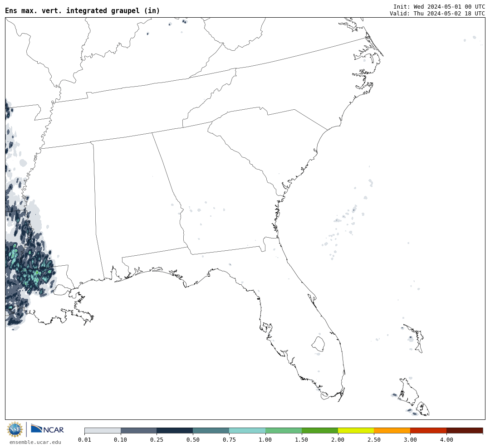Image resolution: width=490 pixels, height=448 pixels.
Task: Select the 0.25–0.50 dark navy legend swatch
Action: tap(175, 430)
